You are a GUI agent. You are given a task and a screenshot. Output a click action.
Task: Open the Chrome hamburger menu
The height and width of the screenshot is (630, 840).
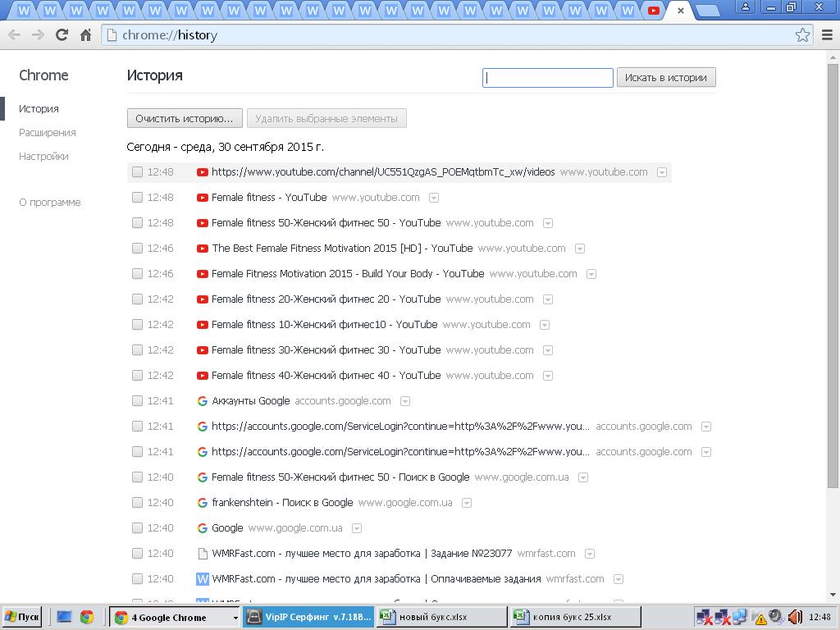827,35
